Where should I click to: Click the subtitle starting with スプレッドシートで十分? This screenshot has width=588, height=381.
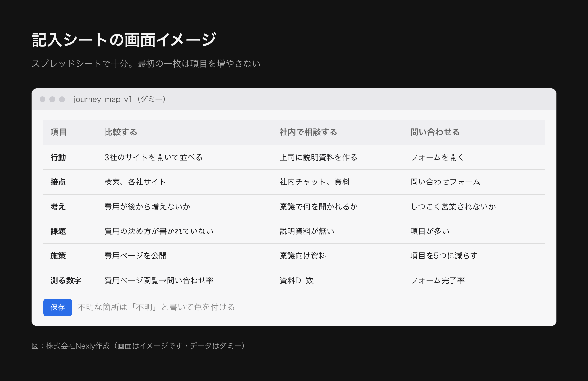coord(146,64)
